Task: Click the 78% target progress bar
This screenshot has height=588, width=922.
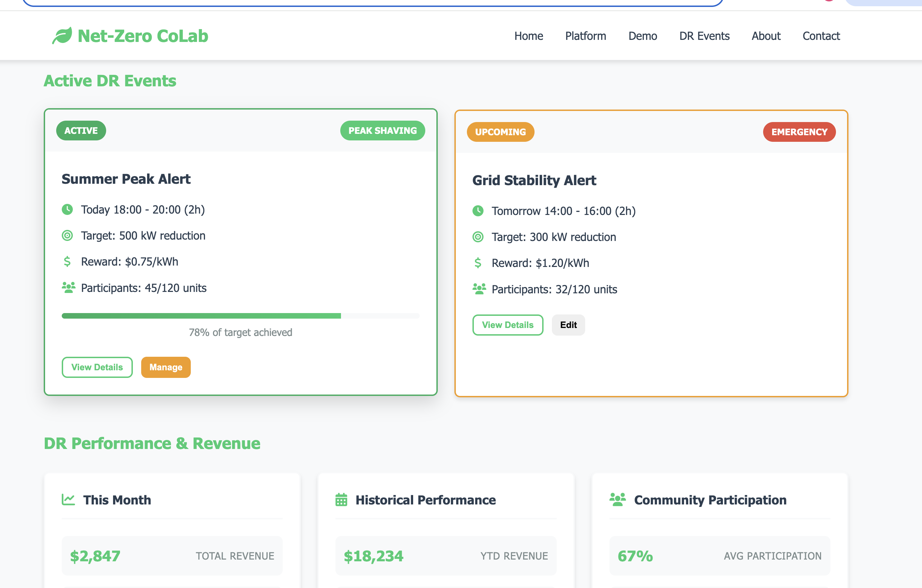Action: pos(240,316)
